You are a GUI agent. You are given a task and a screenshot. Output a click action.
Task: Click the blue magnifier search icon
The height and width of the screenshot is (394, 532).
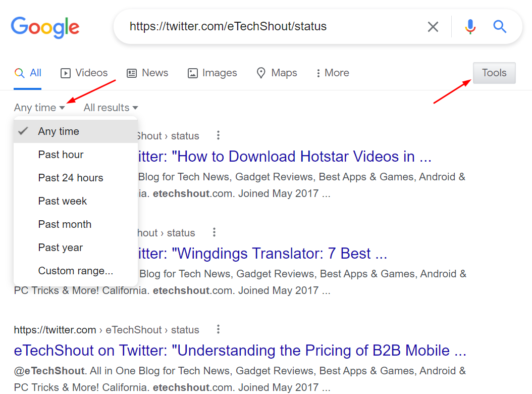click(499, 27)
